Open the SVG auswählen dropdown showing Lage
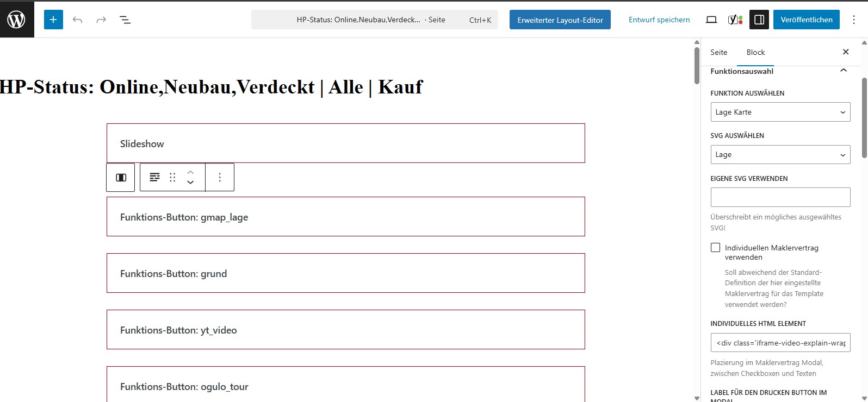The width and height of the screenshot is (868, 402). pyautogui.click(x=780, y=154)
